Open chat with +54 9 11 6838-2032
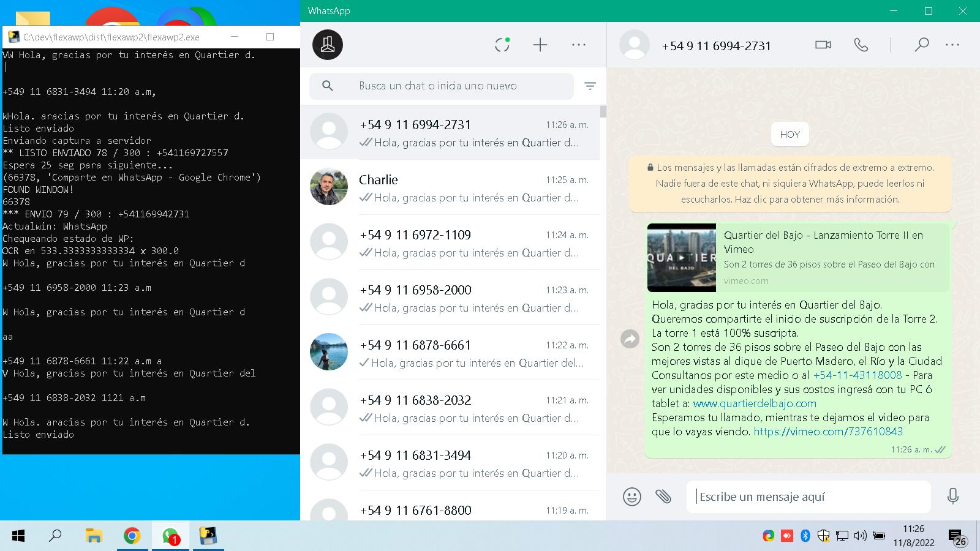 (450, 408)
